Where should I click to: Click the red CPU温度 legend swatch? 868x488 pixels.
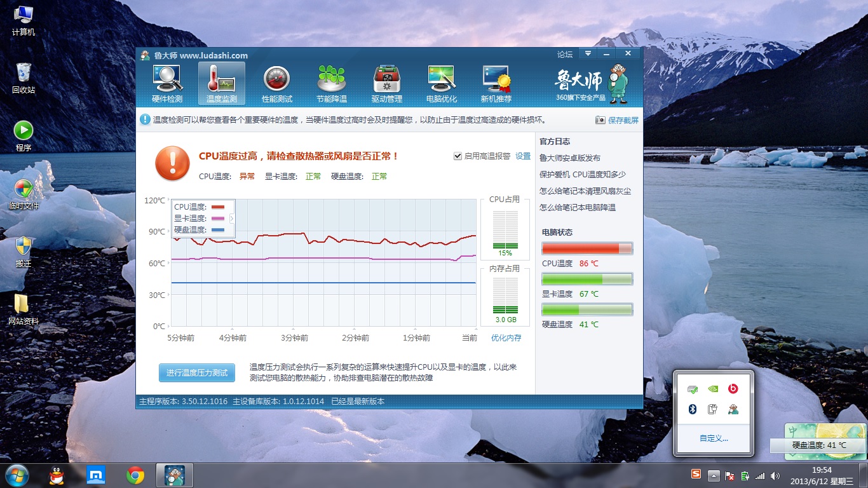click(218, 207)
